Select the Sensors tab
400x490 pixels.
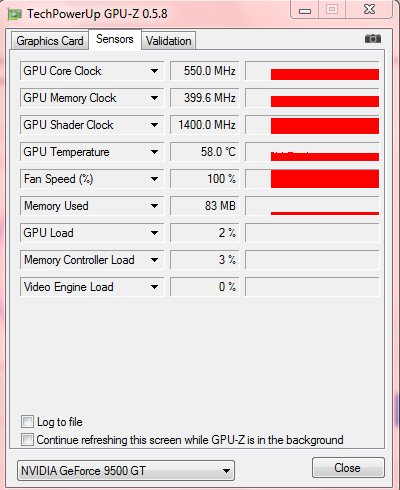115,39
